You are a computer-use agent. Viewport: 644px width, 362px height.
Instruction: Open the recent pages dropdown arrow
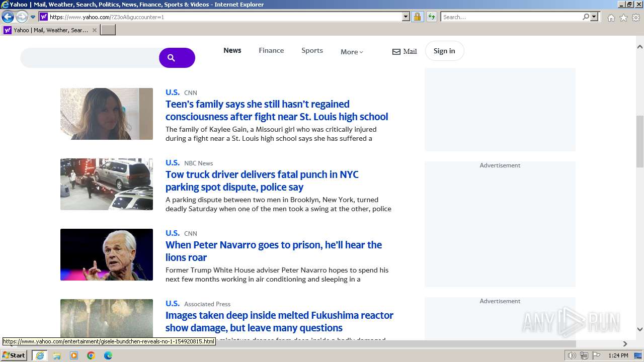click(33, 17)
